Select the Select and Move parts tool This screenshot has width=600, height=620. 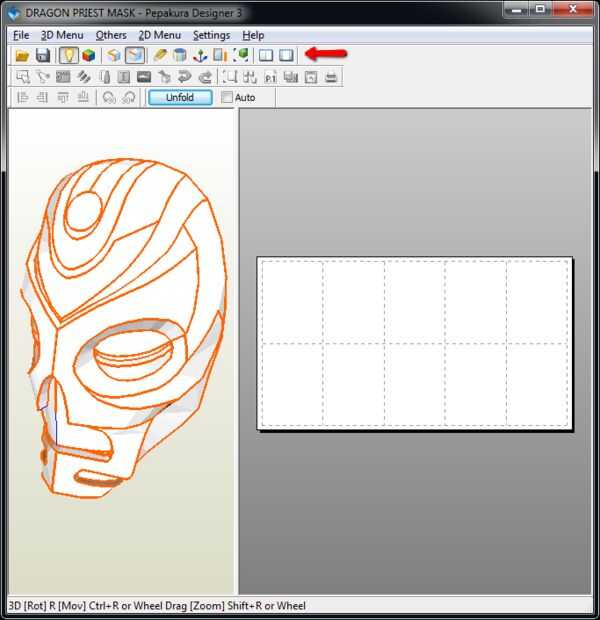point(23,77)
